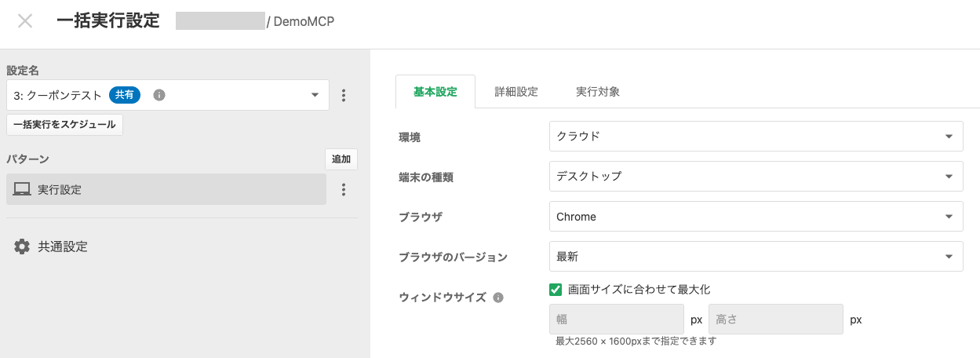Click the 一括実行をスケジュール button
The height and width of the screenshot is (358, 980).
coord(64,125)
